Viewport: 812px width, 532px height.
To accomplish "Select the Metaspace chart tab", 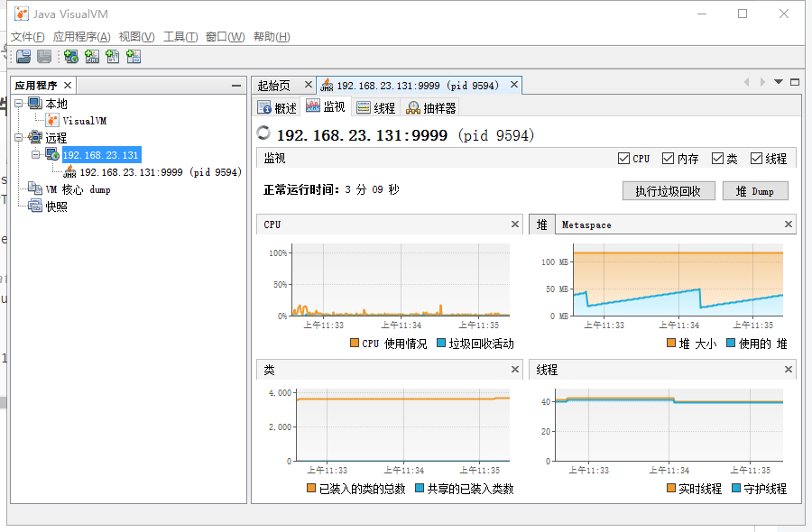I will click(x=586, y=225).
